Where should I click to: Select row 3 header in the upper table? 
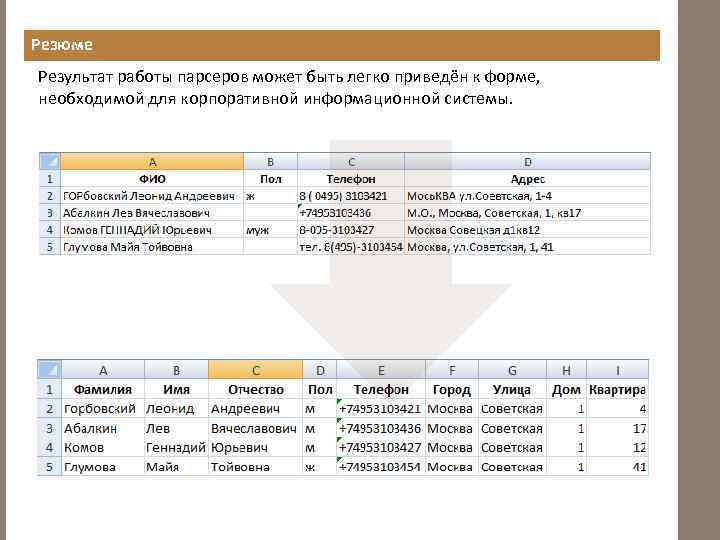tap(50, 213)
